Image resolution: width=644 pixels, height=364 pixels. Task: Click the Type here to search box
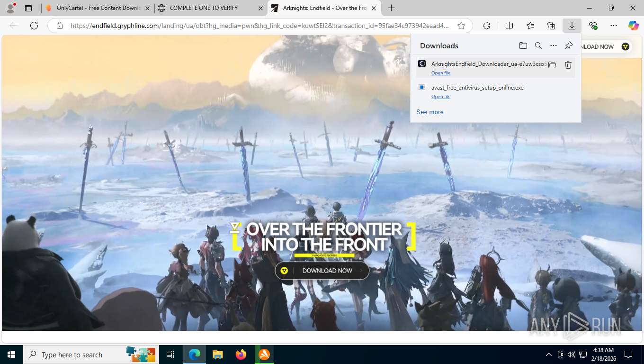point(91,355)
